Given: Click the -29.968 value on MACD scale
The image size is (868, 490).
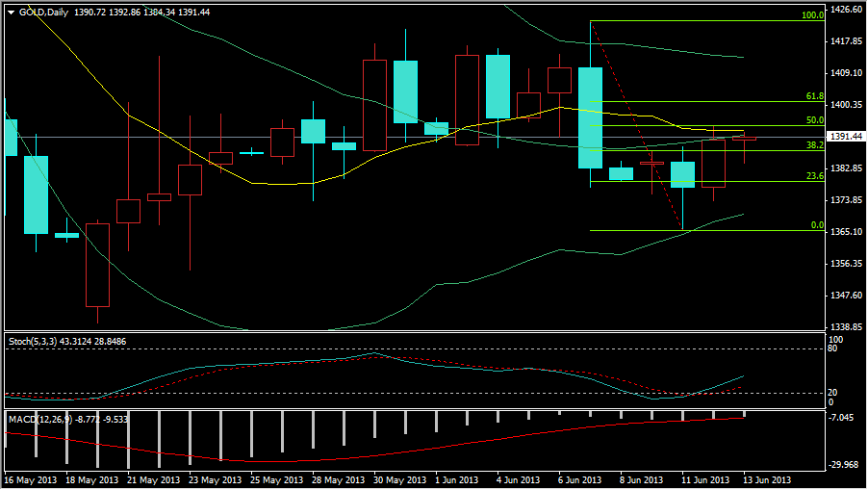Looking at the screenshot, I should pyautogui.click(x=846, y=465).
